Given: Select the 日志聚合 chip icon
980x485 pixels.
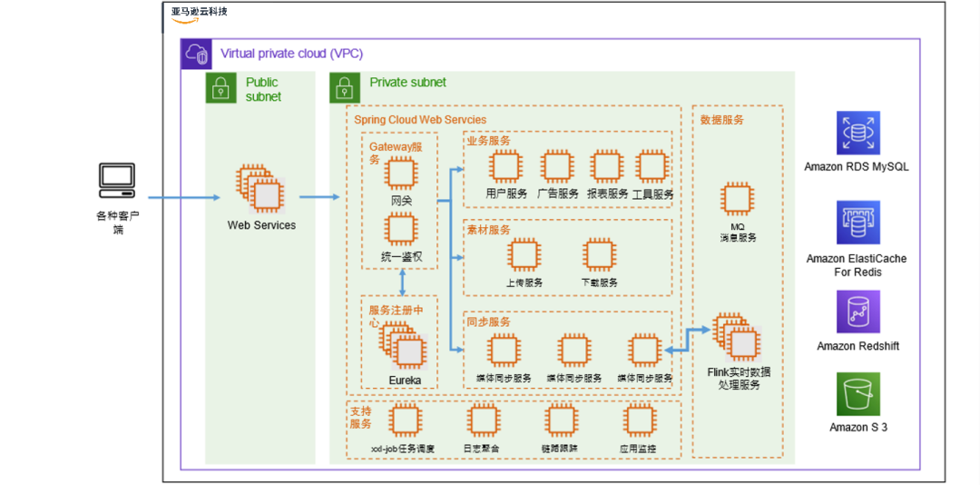Looking at the screenshot, I should (x=485, y=421).
